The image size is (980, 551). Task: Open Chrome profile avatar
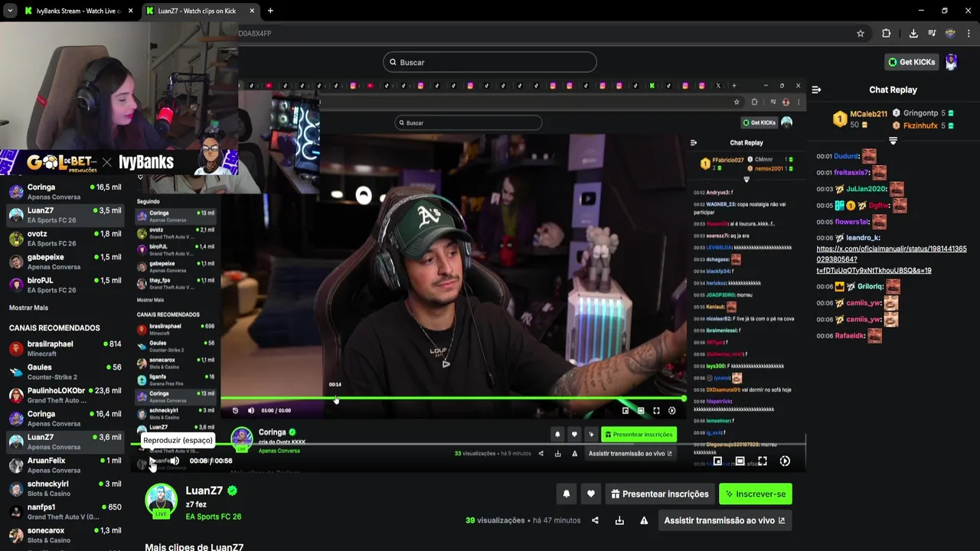tap(950, 34)
